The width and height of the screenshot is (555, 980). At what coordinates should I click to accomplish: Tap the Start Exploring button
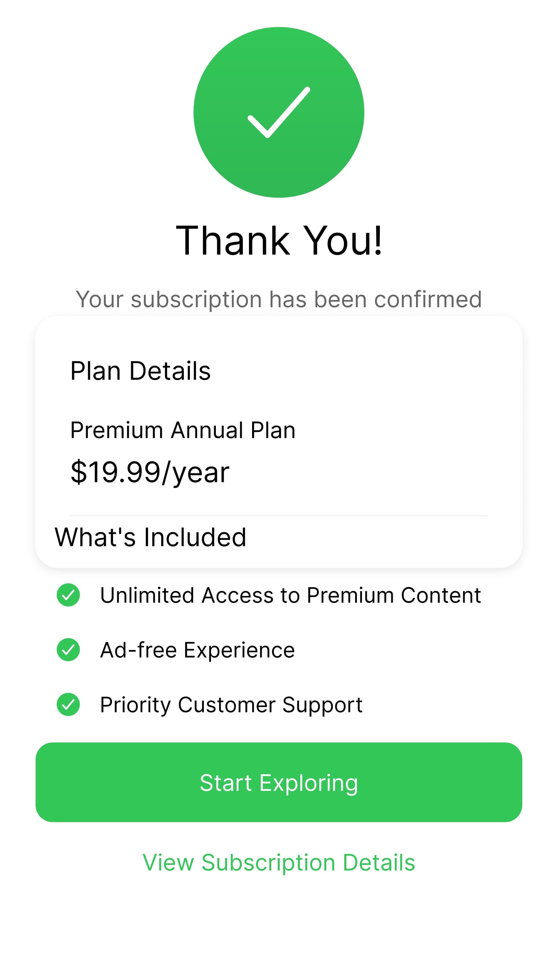coord(279,783)
